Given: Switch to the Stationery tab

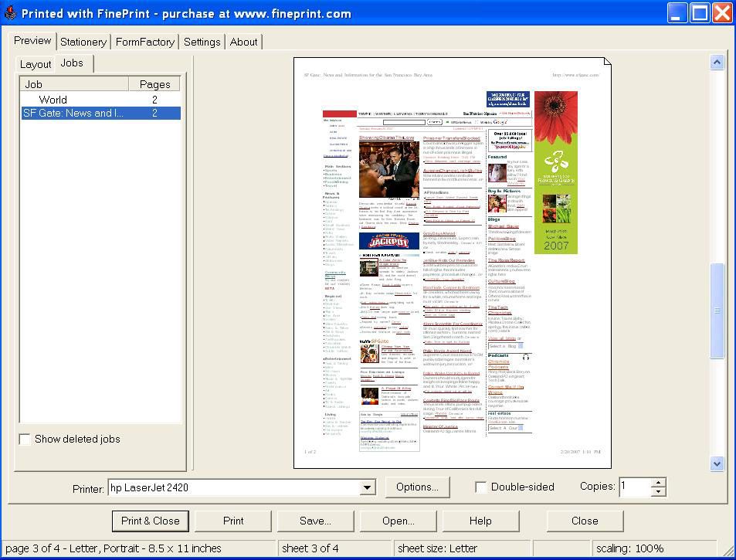Looking at the screenshot, I should (83, 42).
